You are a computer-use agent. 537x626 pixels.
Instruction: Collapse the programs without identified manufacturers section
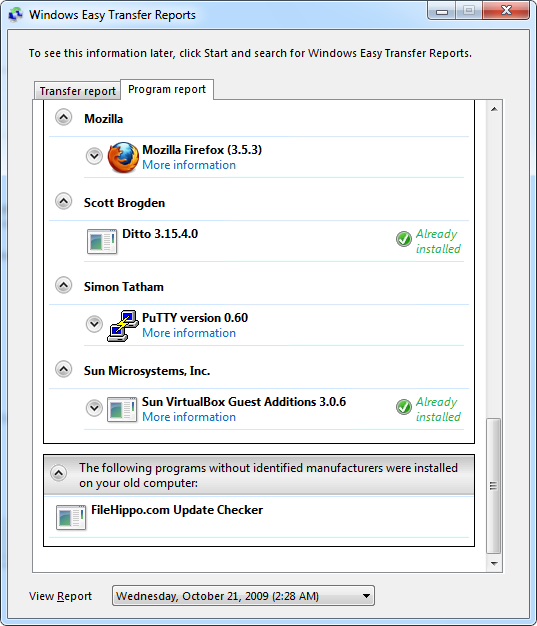coord(59,473)
